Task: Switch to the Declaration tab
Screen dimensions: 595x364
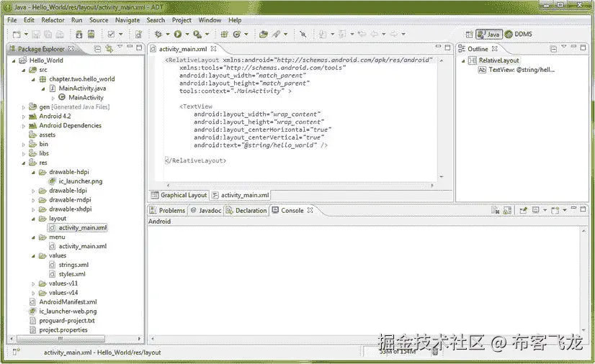Action: click(246, 210)
